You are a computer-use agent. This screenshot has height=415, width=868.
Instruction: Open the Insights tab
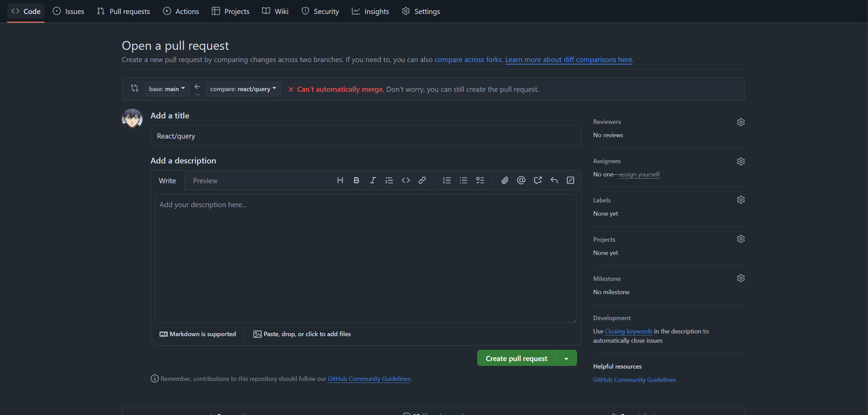[371, 11]
